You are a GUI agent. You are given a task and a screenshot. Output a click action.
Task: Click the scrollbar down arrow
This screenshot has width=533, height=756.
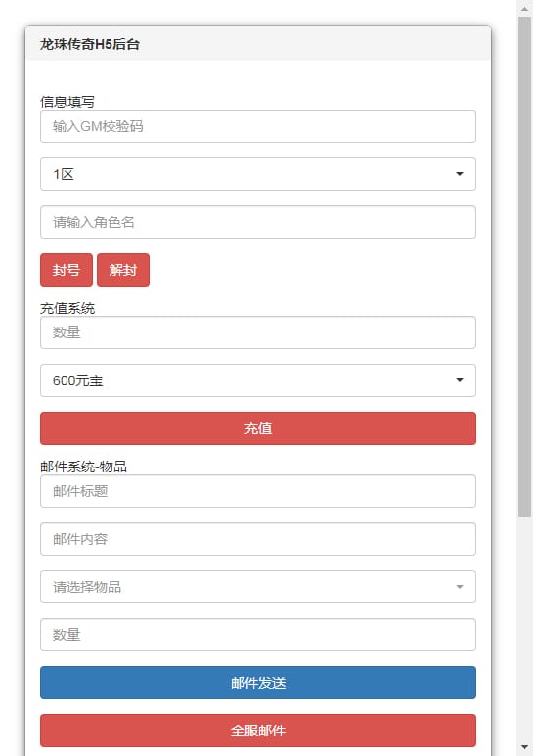525,747
